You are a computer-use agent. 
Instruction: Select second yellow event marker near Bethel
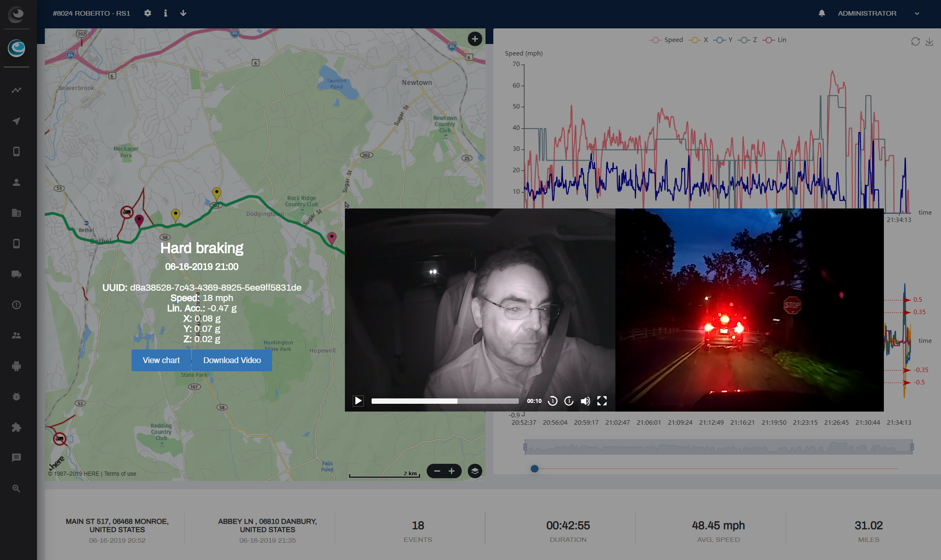[176, 215]
